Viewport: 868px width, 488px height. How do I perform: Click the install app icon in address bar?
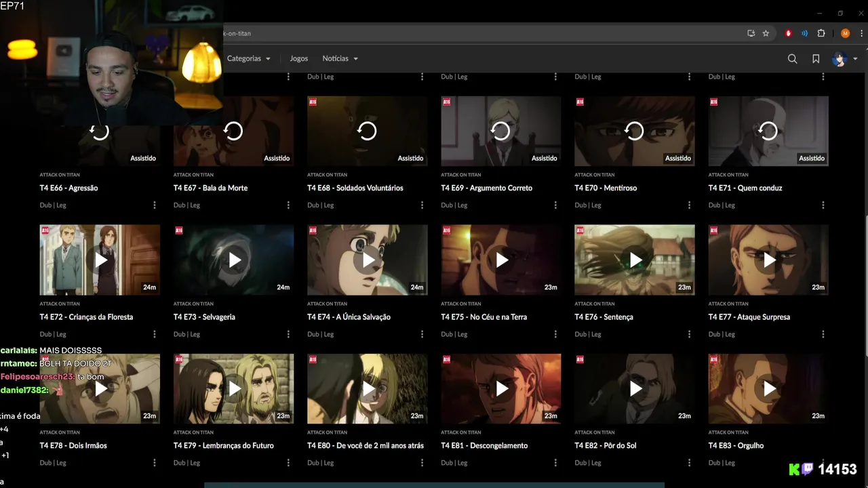point(751,33)
